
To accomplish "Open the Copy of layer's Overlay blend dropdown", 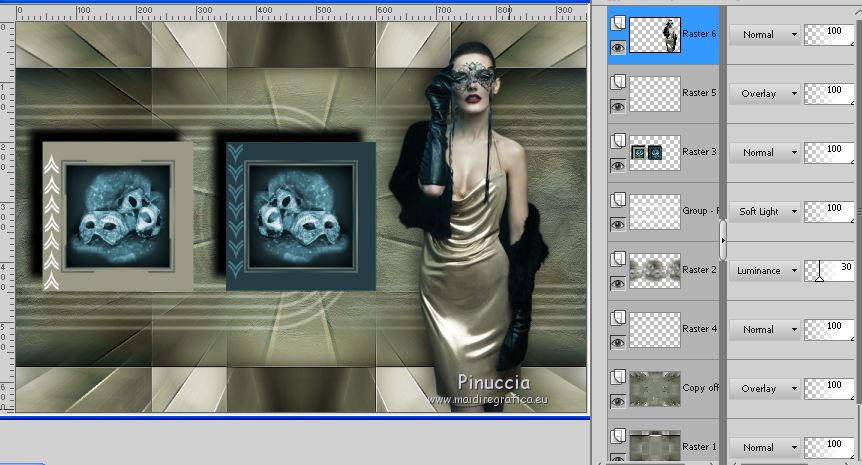I will [x=765, y=389].
